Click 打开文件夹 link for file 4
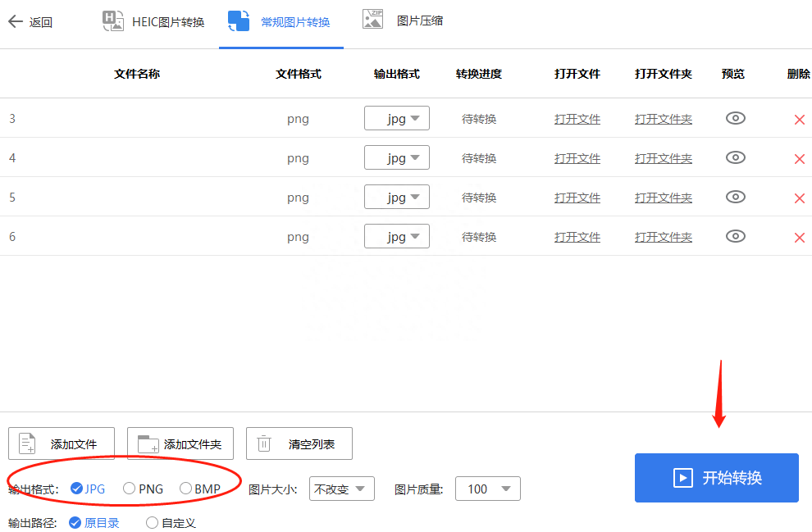The image size is (812, 532). click(x=663, y=158)
